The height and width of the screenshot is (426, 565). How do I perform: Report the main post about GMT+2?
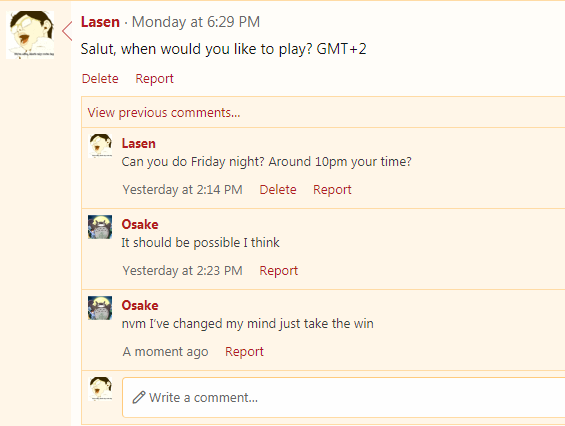point(154,79)
